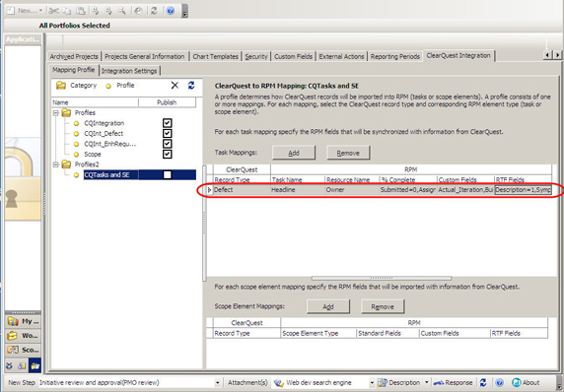The width and height of the screenshot is (564, 392).
Task: Open the top toolbar options chevron
Action: click(184, 11)
